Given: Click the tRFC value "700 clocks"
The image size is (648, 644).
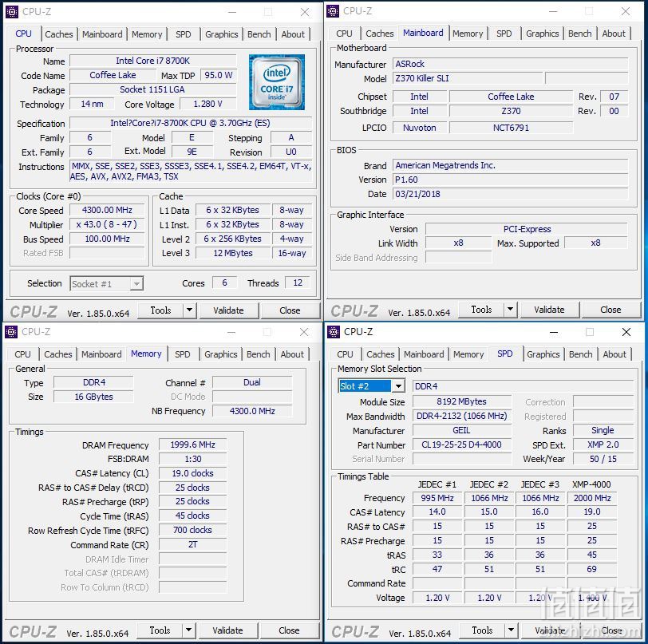Looking at the screenshot, I should click(x=192, y=530).
